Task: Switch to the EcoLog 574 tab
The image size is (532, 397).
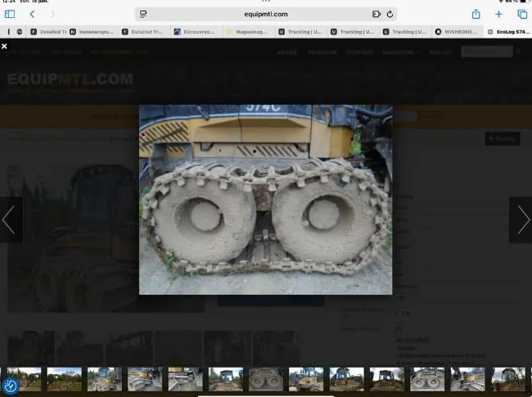Action: click(x=508, y=32)
